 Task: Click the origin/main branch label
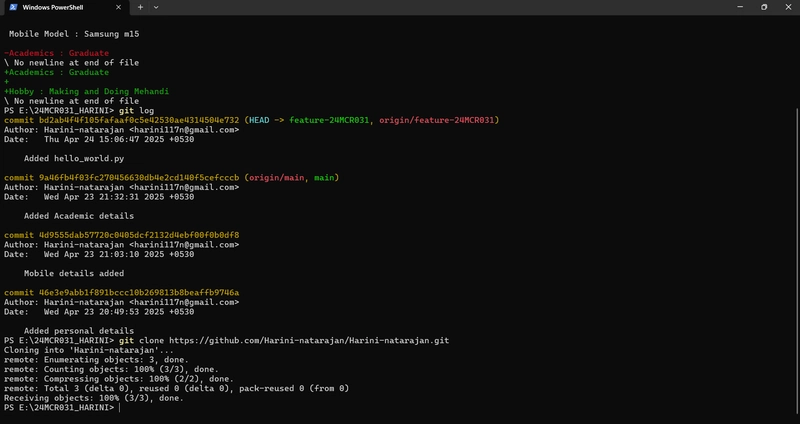click(x=277, y=178)
